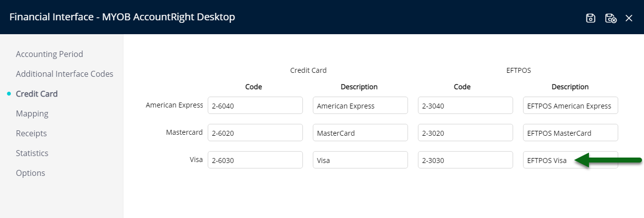The image size is (644, 218).
Task: Open the Receipts section
Action: click(31, 133)
